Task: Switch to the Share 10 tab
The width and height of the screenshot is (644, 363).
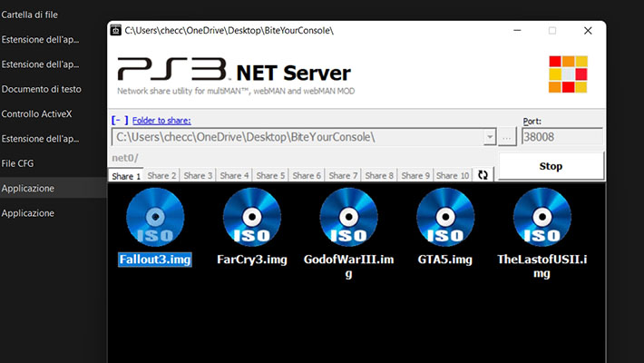Action: [x=453, y=175]
